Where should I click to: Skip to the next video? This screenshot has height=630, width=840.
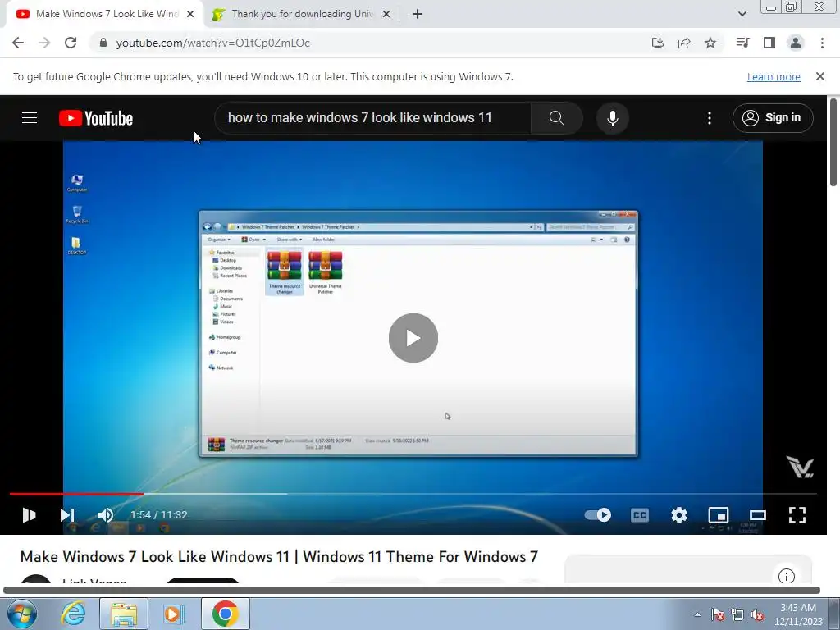(x=67, y=515)
